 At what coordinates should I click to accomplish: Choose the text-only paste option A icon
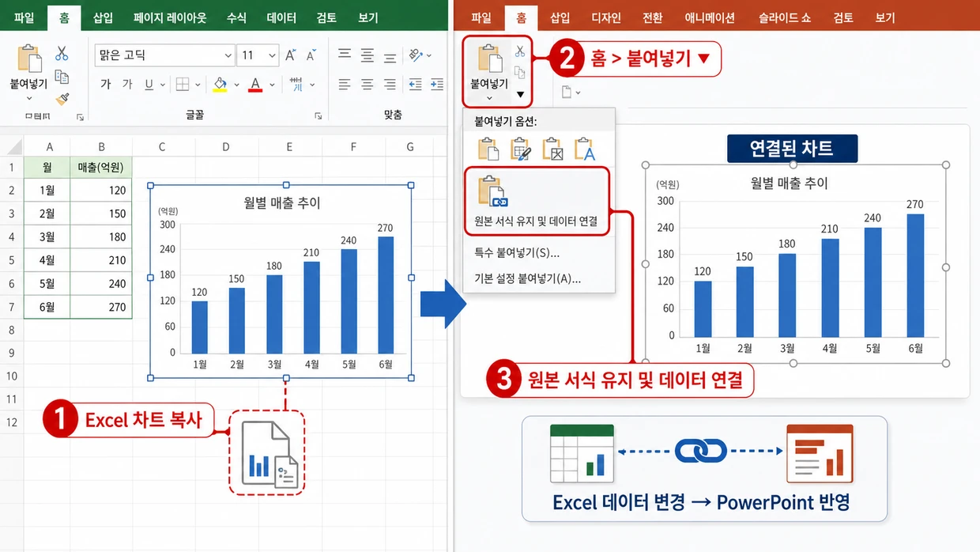584,149
